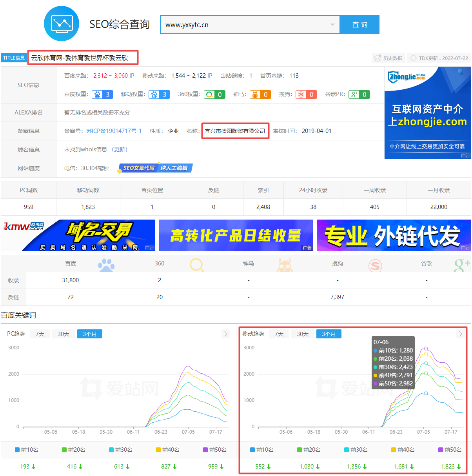Open the 专业外链代发 banner ad

point(394,235)
